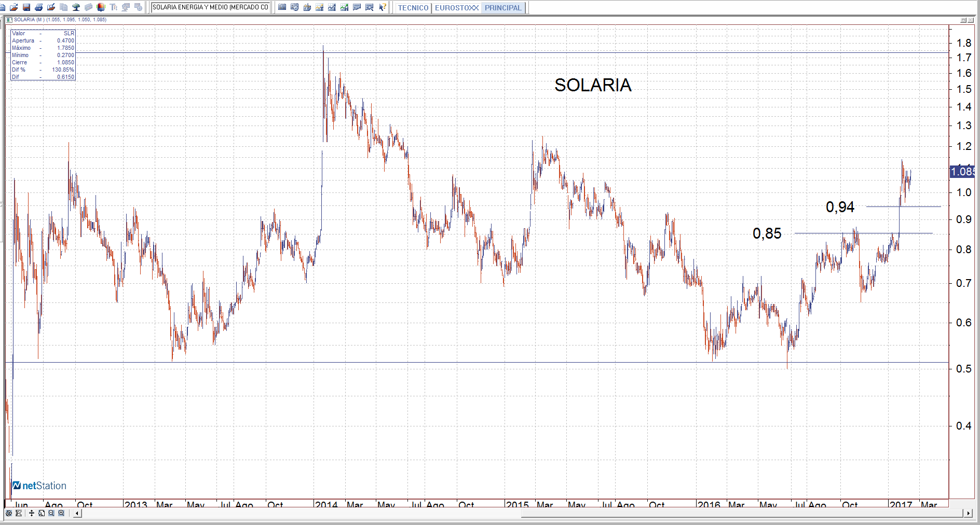Screen dimensions: 980x525
Task: Print the chart with the printer icon
Action: click(39, 7)
